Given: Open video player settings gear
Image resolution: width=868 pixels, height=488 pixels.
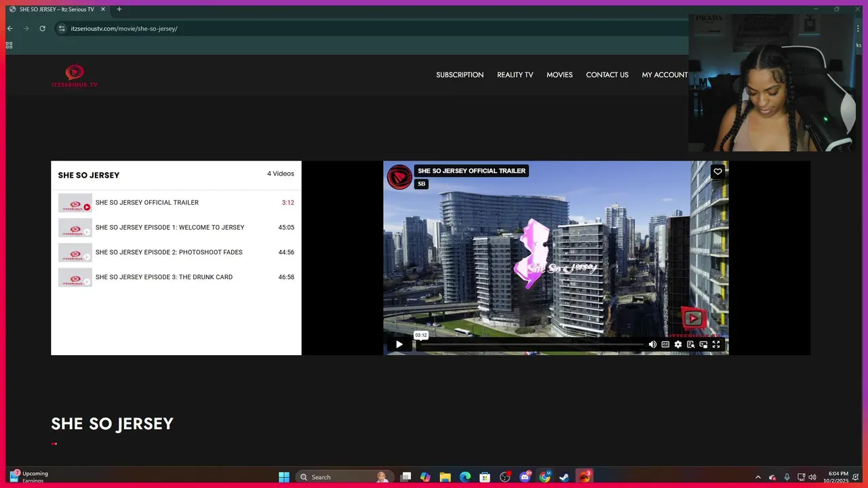Looking at the screenshot, I should 678,344.
